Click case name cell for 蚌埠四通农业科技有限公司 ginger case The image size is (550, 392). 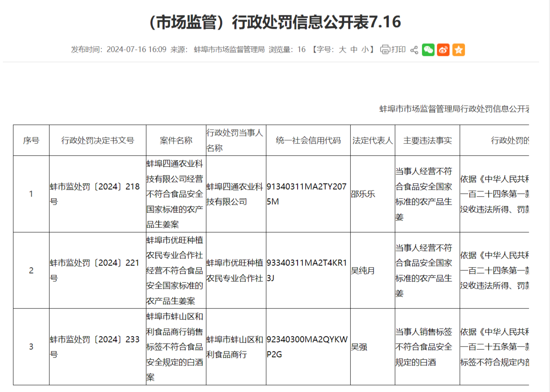click(176, 194)
